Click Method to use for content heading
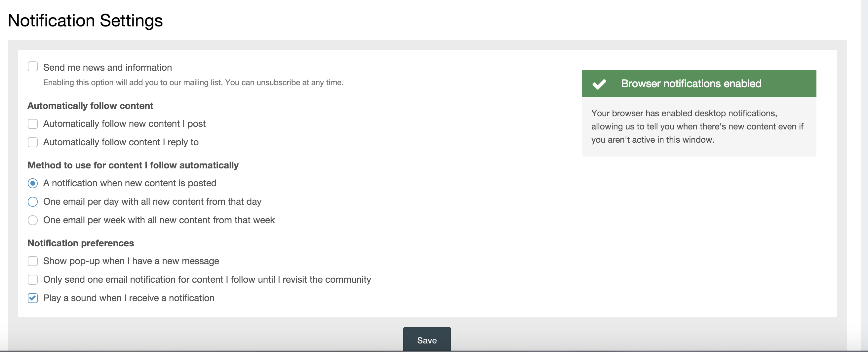Viewport: 868px width, 352px height. click(x=133, y=165)
